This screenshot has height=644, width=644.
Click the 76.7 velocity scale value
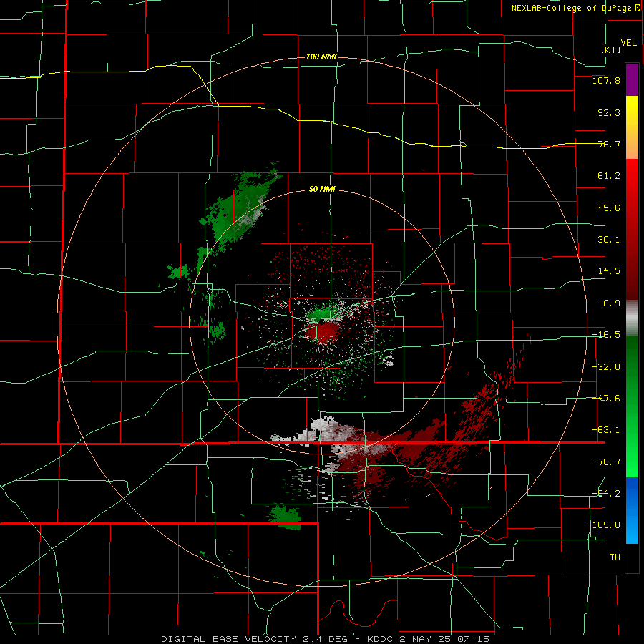pos(609,144)
